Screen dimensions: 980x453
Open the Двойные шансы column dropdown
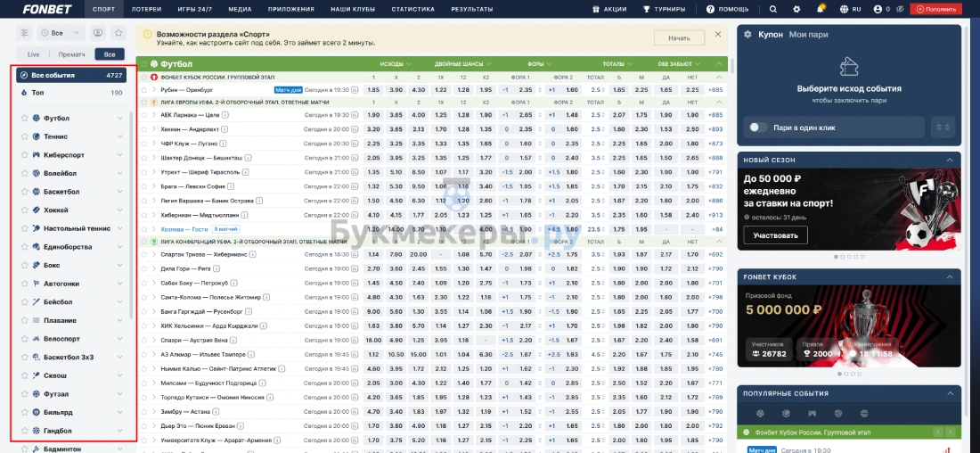463,64
